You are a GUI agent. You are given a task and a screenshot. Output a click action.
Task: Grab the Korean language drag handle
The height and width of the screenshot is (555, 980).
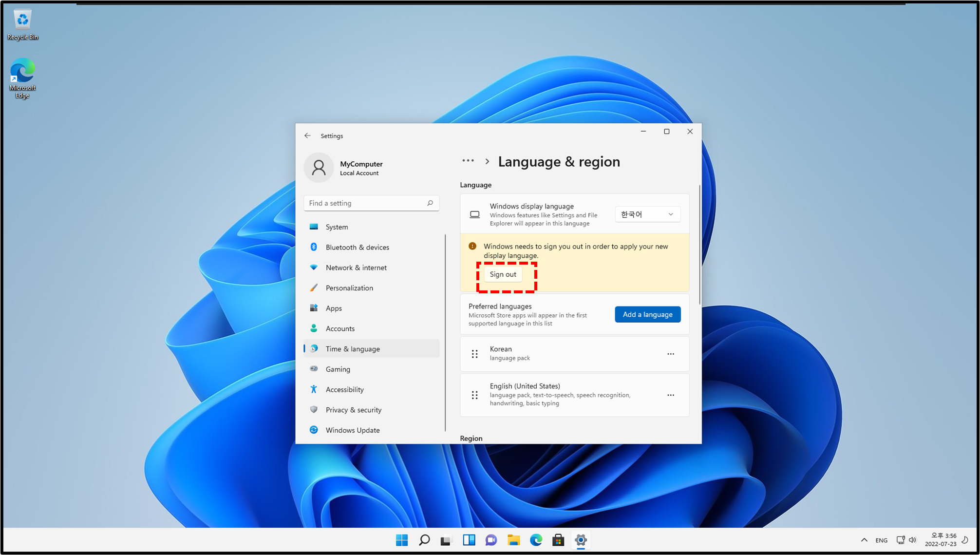475,354
